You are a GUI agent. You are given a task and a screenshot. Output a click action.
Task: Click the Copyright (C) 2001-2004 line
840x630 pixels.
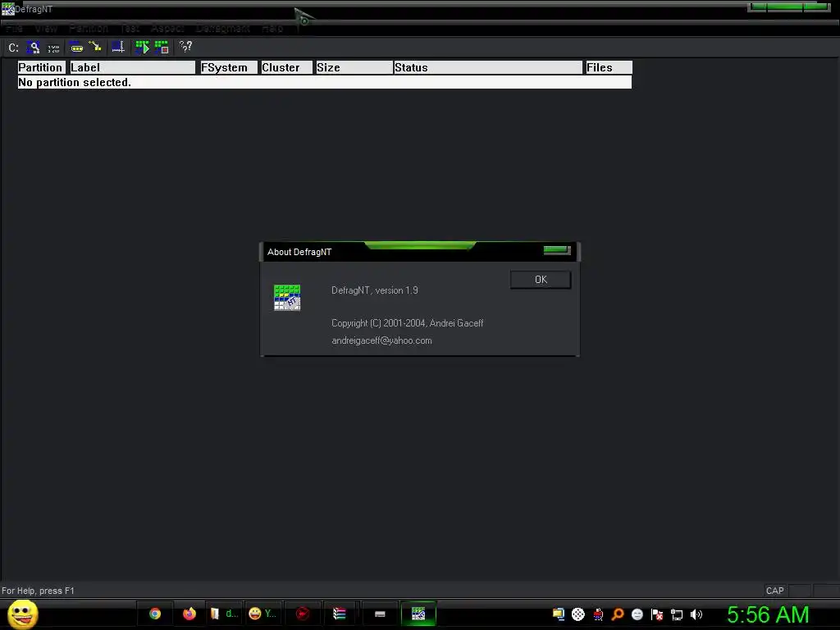point(407,323)
